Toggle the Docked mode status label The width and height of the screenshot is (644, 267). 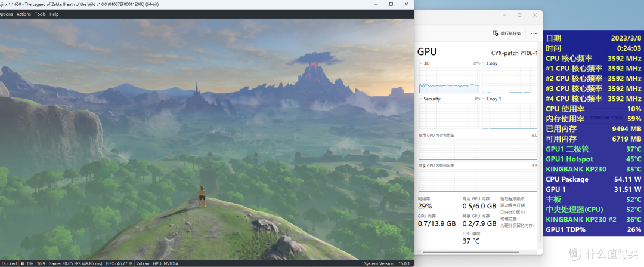click(x=9, y=263)
